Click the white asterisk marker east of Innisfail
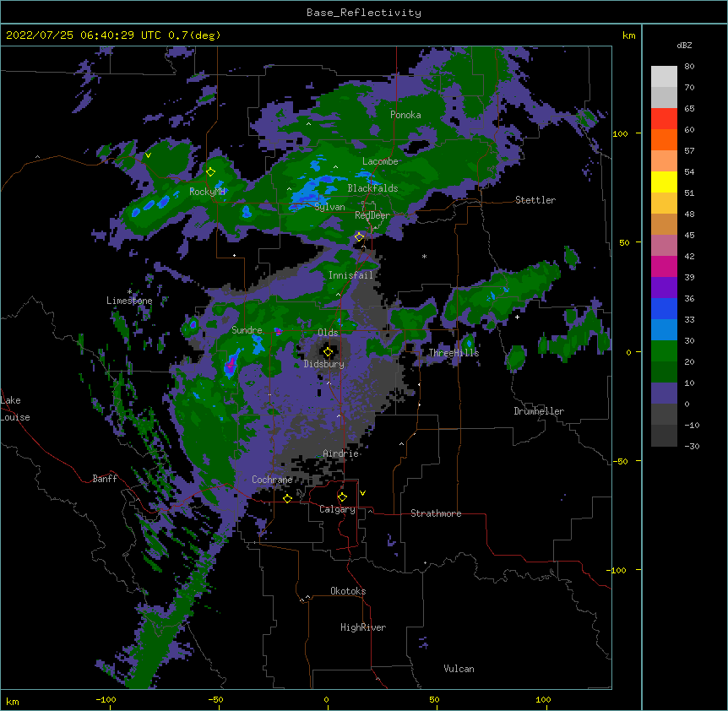The width and height of the screenshot is (728, 711). click(x=424, y=256)
